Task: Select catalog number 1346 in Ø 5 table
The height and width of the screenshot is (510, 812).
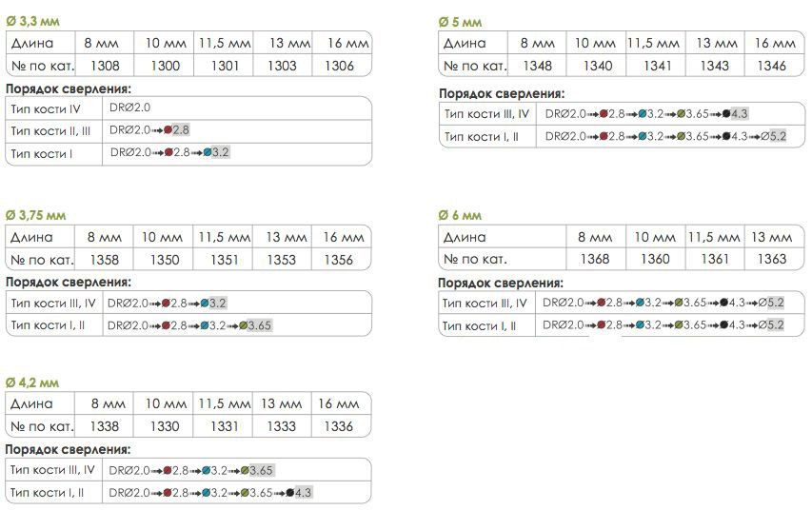Action: coord(772,66)
